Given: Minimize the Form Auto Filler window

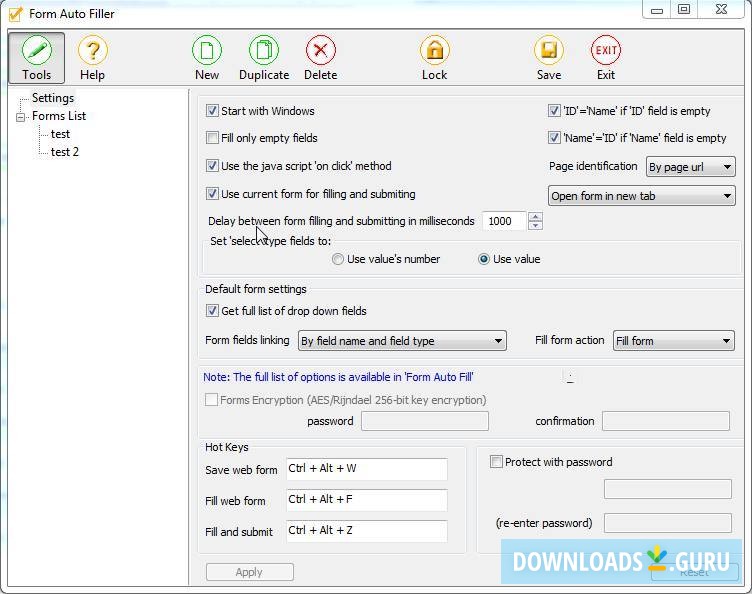Looking at the screenshot, I should [x=657, y=10].
